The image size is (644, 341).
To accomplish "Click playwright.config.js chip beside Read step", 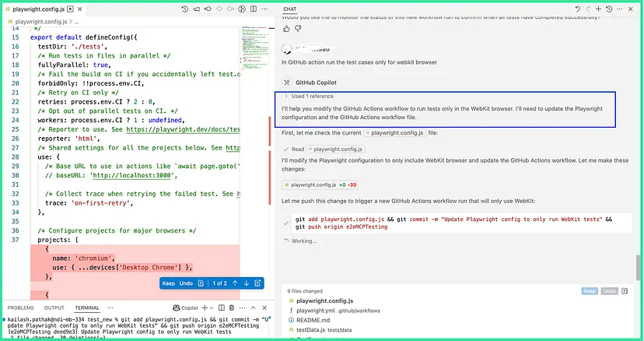I will point(336,149).
